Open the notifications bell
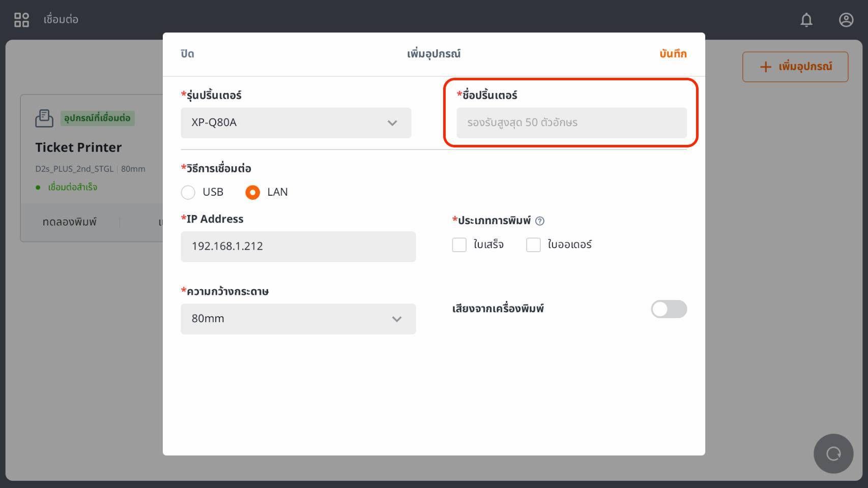The height and width of the screenshot is (488, 868). tap(806, 20)
